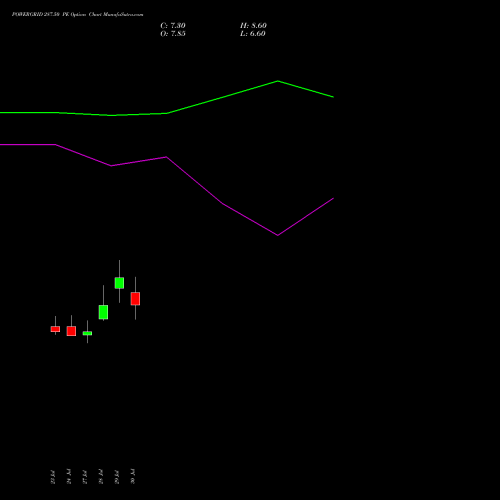Image resolution: width=500 pixels, height=500 pixels.
Task: Click the green upper band line
Action: (167, 113)
